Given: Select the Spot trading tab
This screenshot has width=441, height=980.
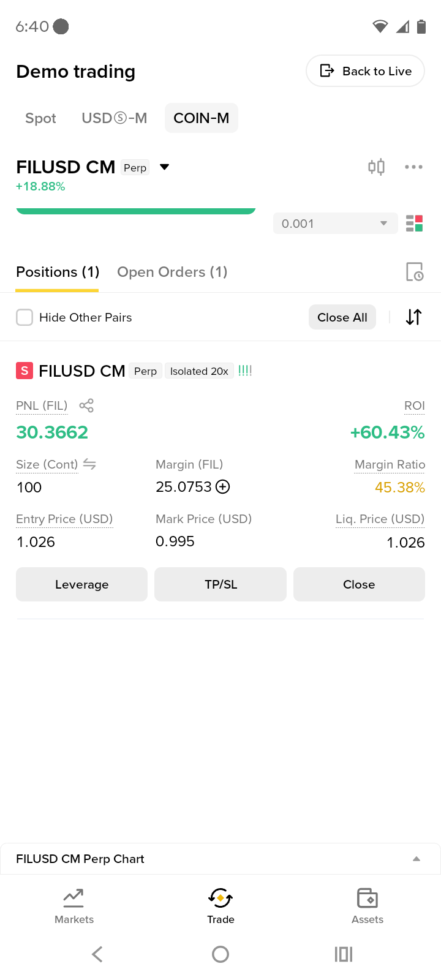Looking at the screenshot, I should tap(40, 118).
